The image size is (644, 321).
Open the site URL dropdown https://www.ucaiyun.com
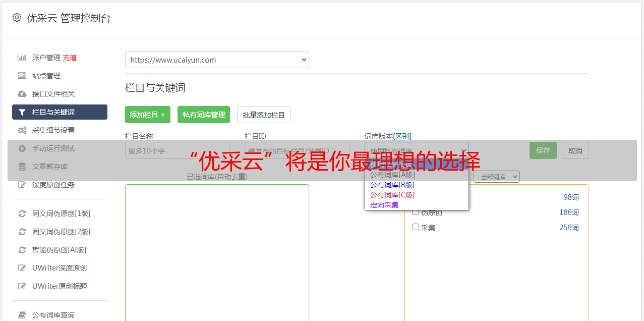pos(217,60)
